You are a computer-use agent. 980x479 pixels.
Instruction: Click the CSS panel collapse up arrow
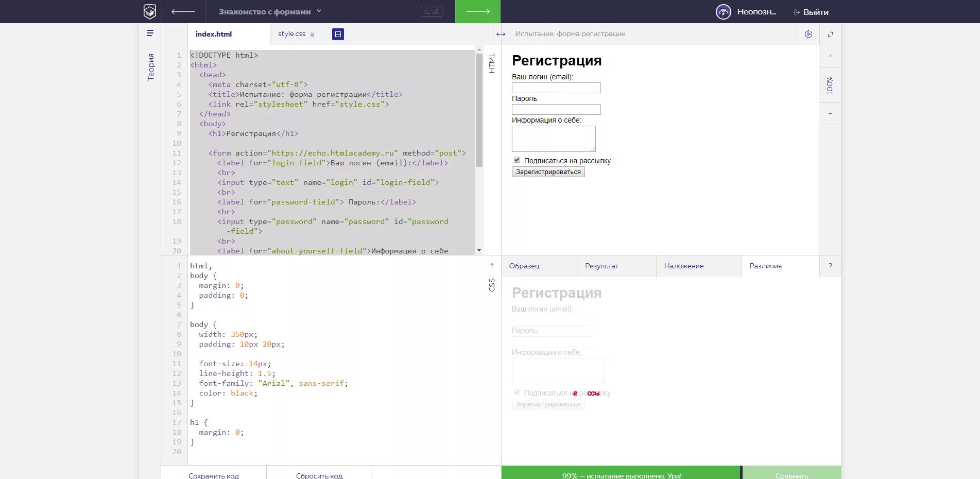coord(492,266)
